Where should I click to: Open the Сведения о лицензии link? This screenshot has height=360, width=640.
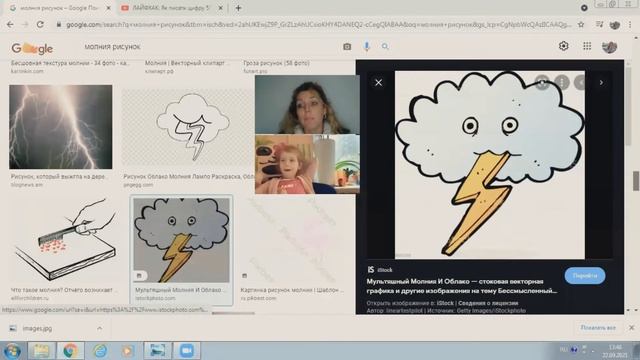click(488, 303)
